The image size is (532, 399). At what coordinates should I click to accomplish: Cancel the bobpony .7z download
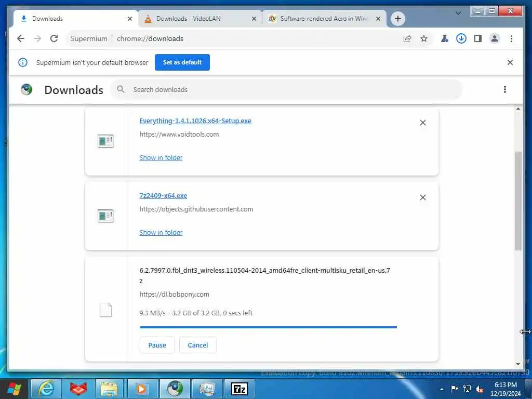(198, 345)
